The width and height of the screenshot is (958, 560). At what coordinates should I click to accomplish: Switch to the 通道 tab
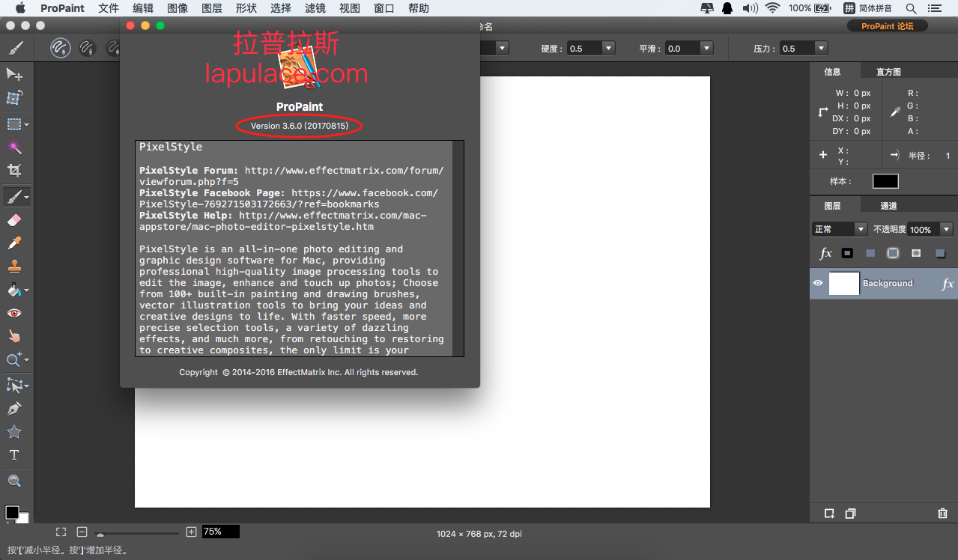point(888,206)
